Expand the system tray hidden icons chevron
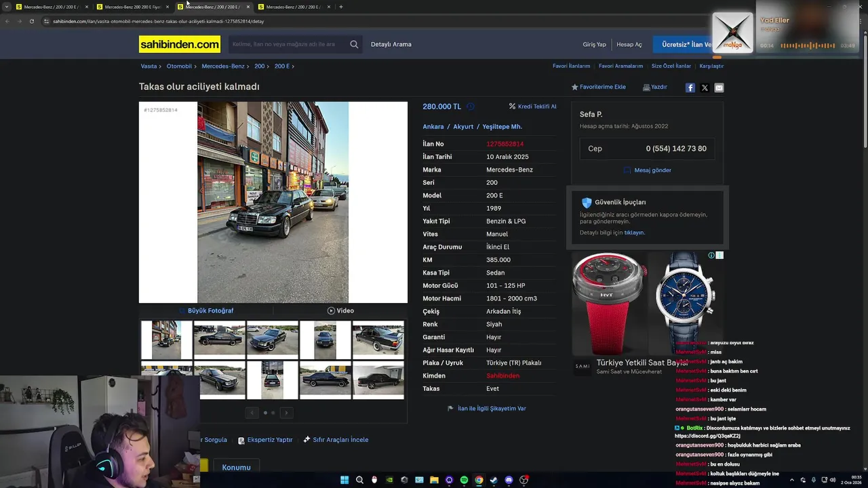This screenshot has width=868, height=488. coord(791,480)
